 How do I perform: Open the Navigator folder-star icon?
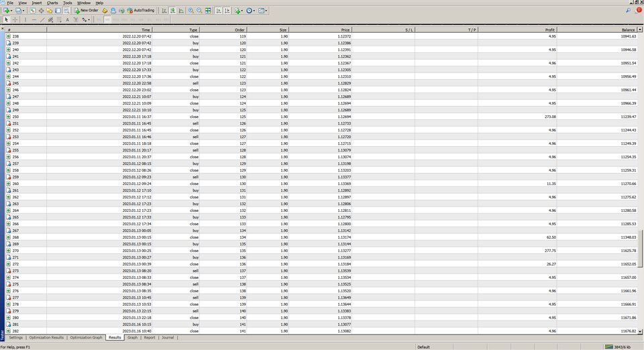coord(49,11)
